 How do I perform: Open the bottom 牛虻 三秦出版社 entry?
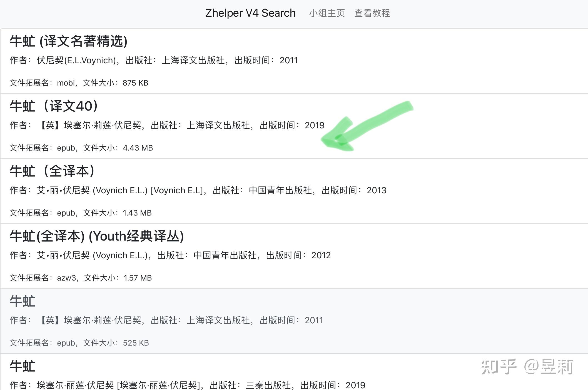pos(22,366)
